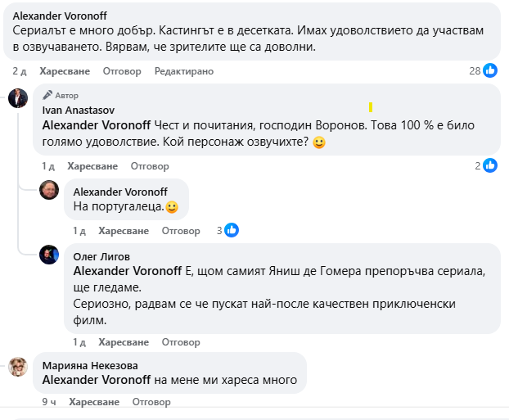
Task: Open Alexander Voronoff's small reply avatar
Action: (49, 190)
